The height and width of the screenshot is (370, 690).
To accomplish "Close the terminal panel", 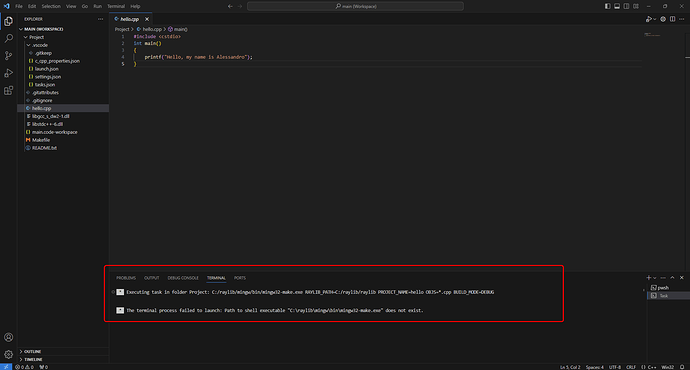I will click(682, 278).
